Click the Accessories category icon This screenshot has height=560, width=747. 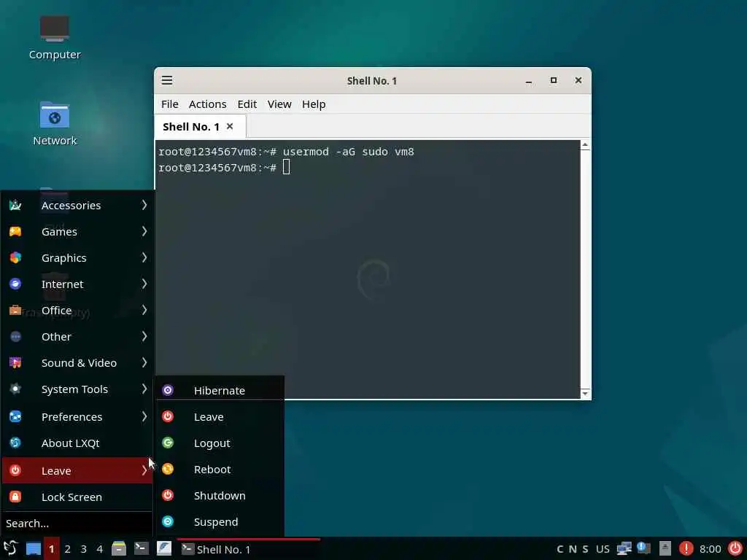tap(15, 205)
